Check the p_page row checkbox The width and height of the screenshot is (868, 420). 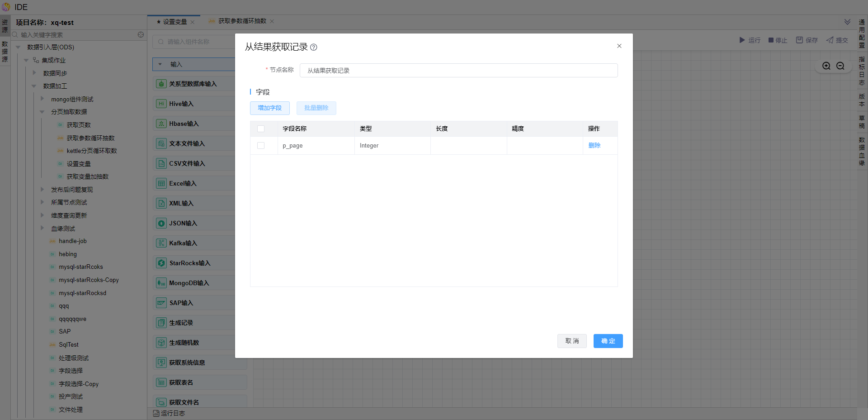261,146
